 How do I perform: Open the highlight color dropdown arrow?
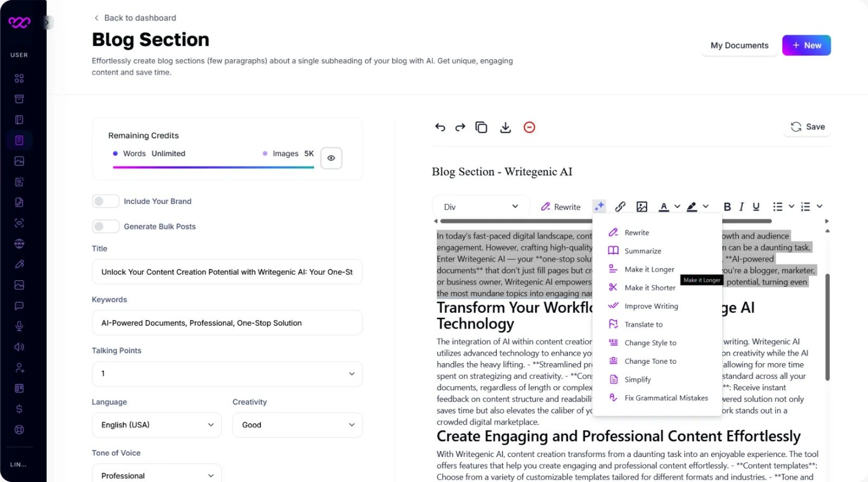(706, 206)
